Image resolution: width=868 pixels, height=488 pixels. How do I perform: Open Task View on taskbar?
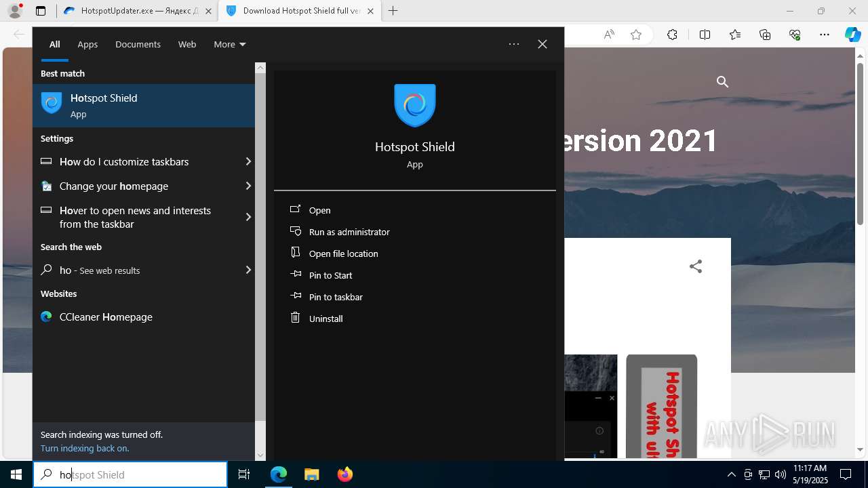click(244, 474)
